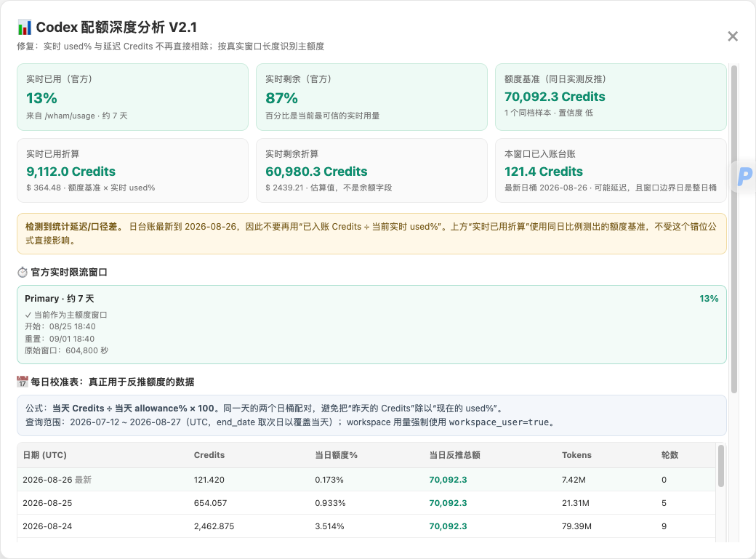This screenshot has width=756, height=559.
Task: Click the 来自 /wham/usage · 约 7 天 subtitle
Action: tap(76, 116)
